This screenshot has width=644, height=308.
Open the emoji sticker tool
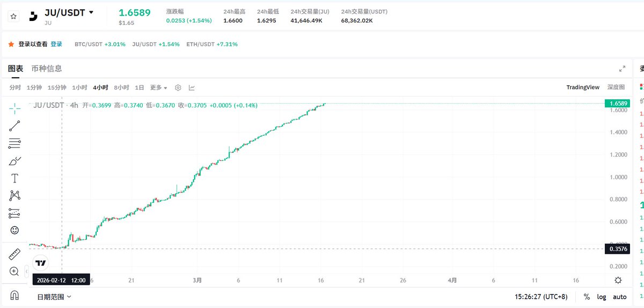pos(14,230)
